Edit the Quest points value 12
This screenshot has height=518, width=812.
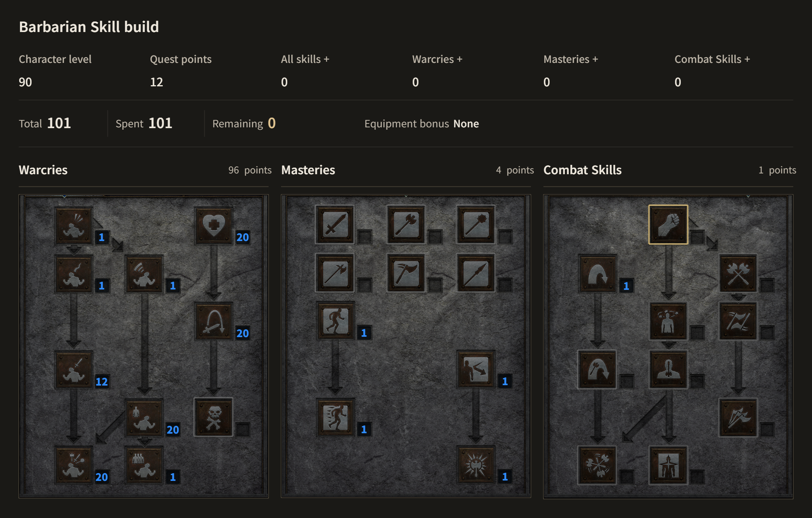(157, 82)
